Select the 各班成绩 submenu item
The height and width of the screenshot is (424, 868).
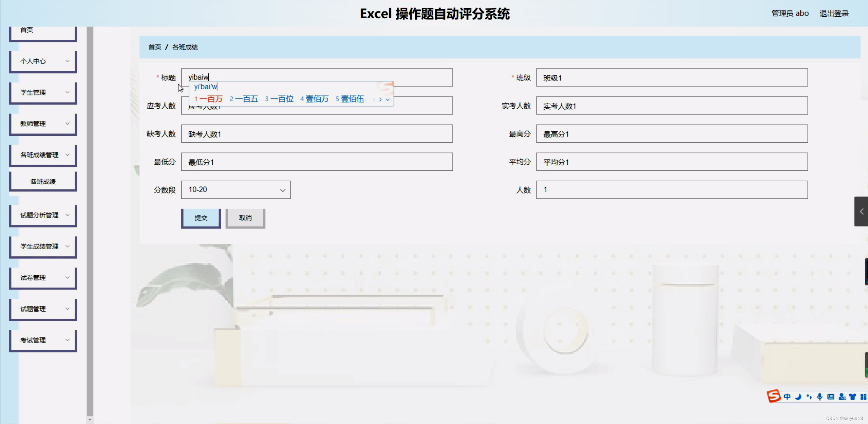pyautogui.click(x=43, y=182)
